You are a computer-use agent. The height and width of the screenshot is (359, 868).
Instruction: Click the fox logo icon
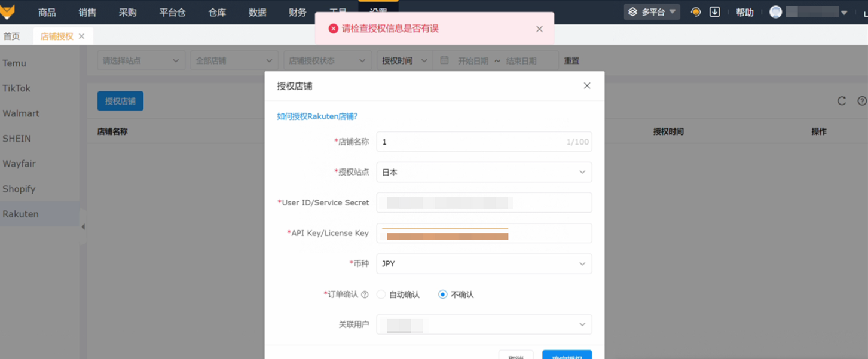click(x=7, y=12)
